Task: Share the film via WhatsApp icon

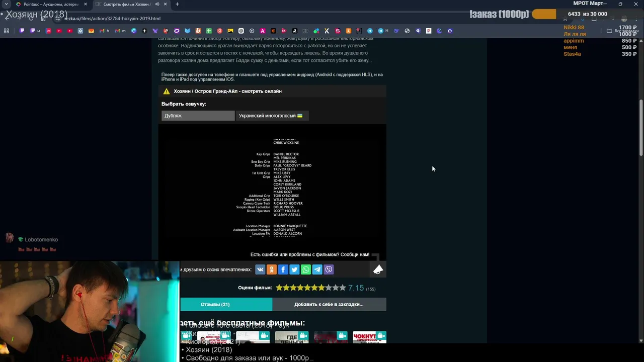Action: tap(306, 269)
